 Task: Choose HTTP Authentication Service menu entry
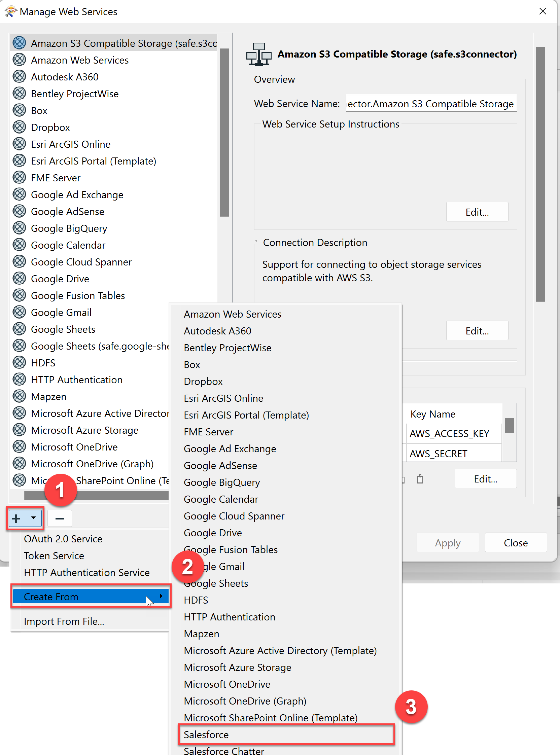tap(87, 573)
